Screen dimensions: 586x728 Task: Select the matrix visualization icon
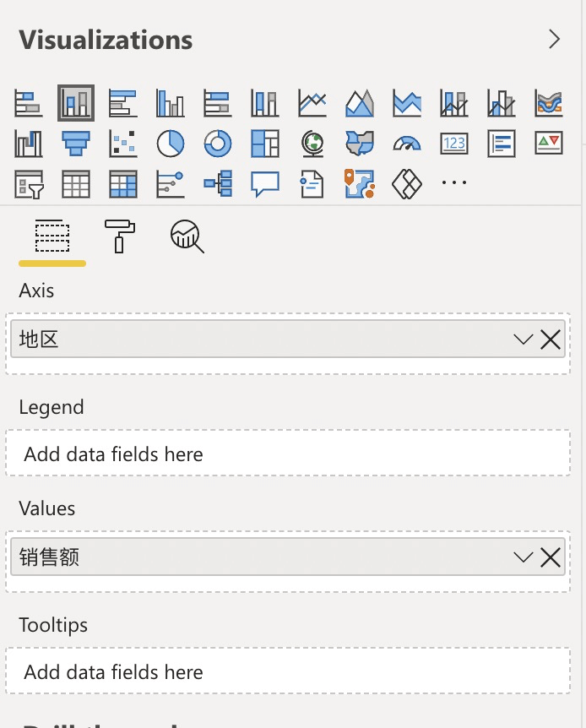(123, 184)
